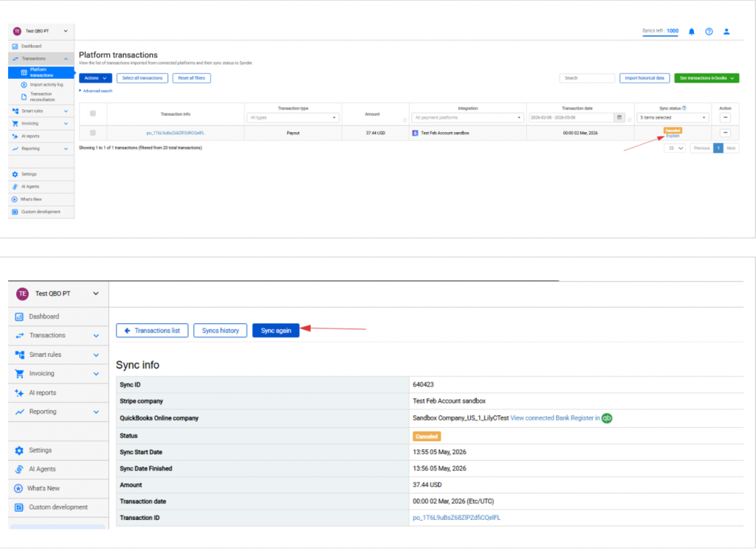756x551 pixels.
Task: Click TE avatar on Sync info page
Action: tap(22, 294)
